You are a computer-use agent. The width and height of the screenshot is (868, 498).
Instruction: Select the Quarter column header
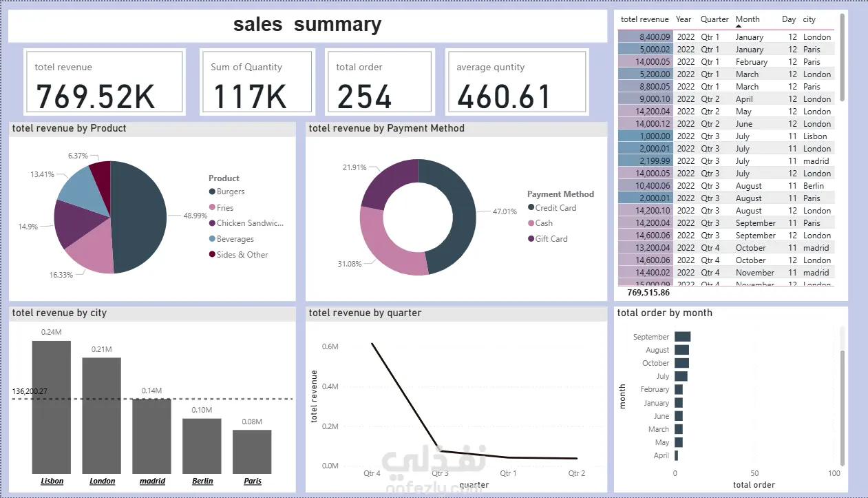point(714,19)
